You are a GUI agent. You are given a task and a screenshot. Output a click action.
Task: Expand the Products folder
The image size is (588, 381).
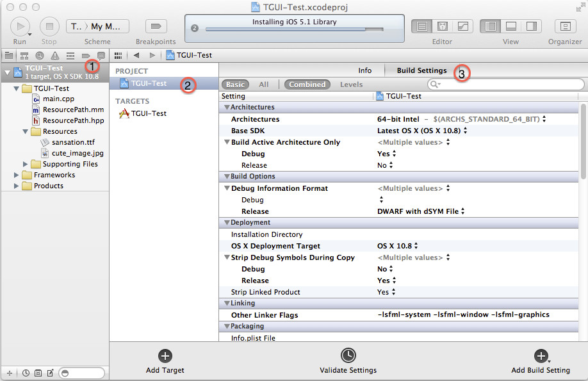click(16, 186)
